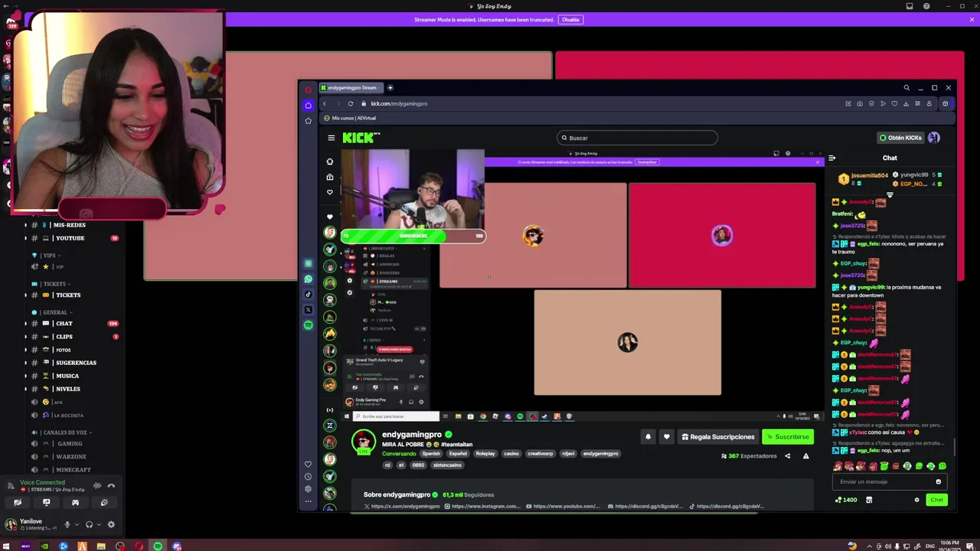Open X in Opera sidebar
The width and height of the screenshot is (980, 551).
point(308,310)
